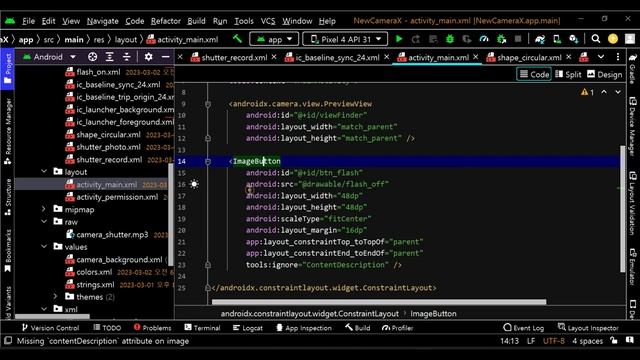640x360 pixels.
Task: Click the editor horizontal scrollbar
Action: click(379, 302)
